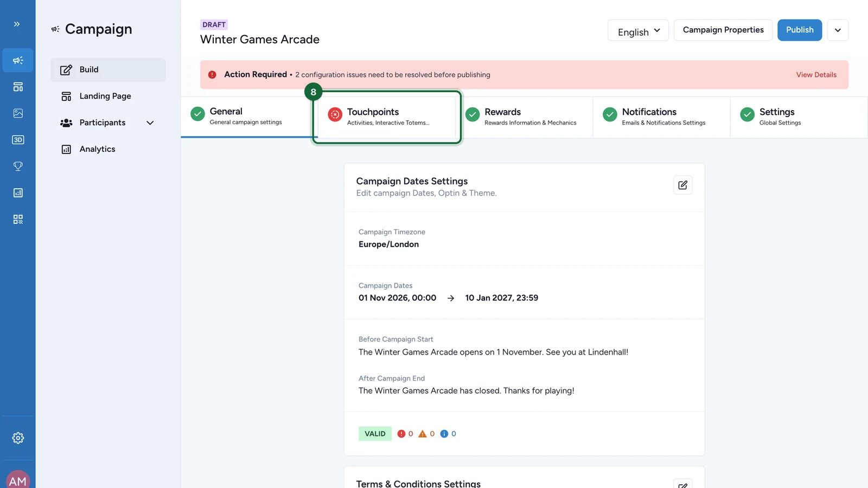
Task: Select Analytics in the campaign menu
Action: click(x=108, y=150)
